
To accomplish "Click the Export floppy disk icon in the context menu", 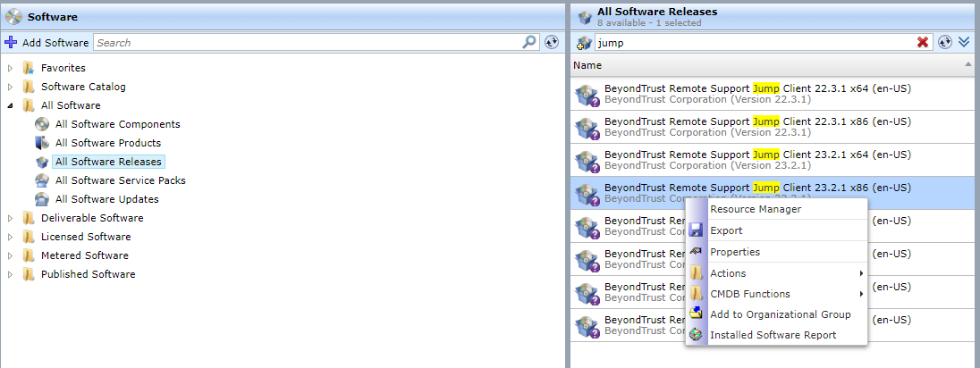I will (696, 230).
